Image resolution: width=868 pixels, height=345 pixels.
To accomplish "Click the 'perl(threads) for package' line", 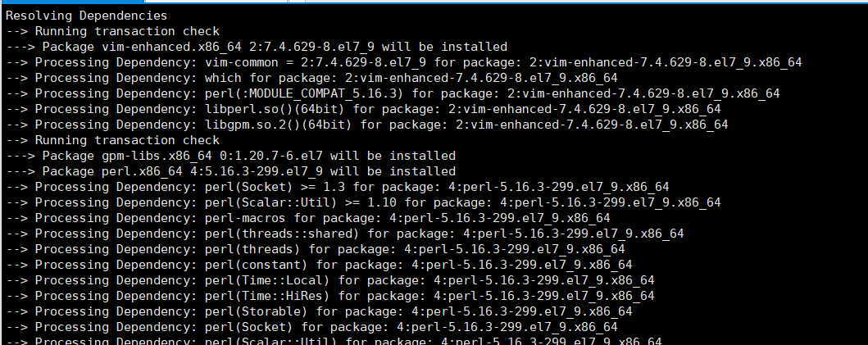I will (x=315, y=248).
